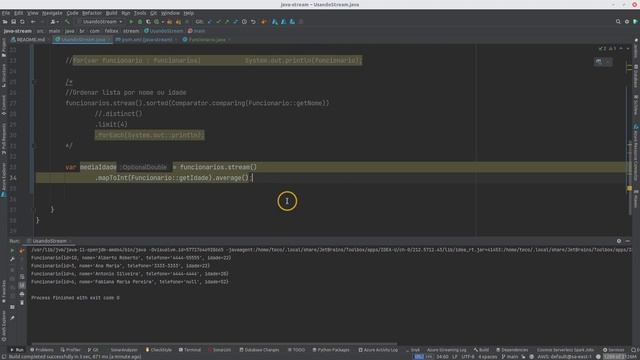Image resolution: width=640 pixels, height=360 pixels.
Task: Click the AWS default connection in status bar
Action: (564, 357)
